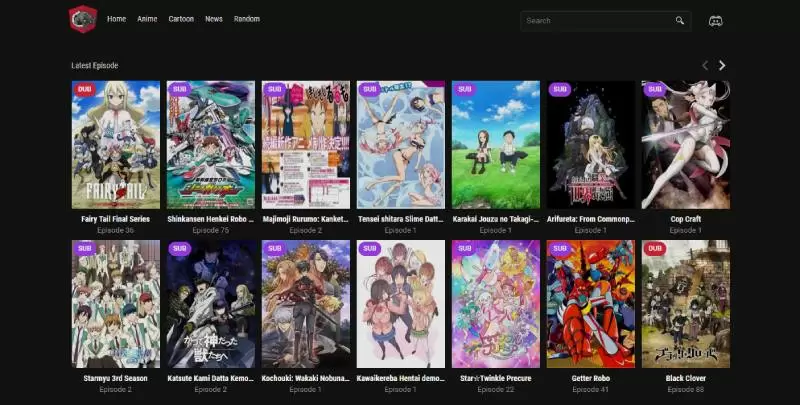Click SUB badge on Arifureta poster

tap(560, 89)
